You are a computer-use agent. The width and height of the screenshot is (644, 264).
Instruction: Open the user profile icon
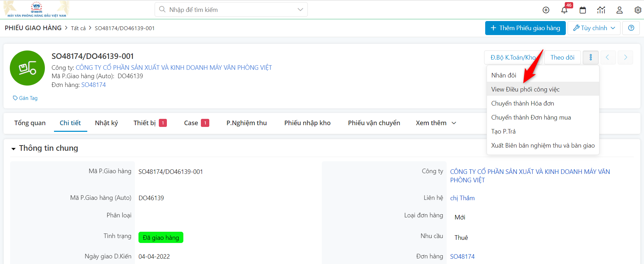(619, 10)
